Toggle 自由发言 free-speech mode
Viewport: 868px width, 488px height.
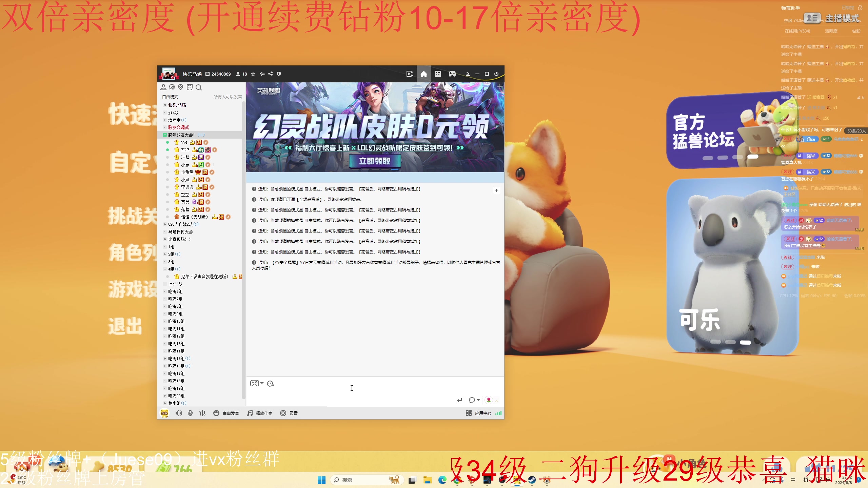tap(226, 413)
